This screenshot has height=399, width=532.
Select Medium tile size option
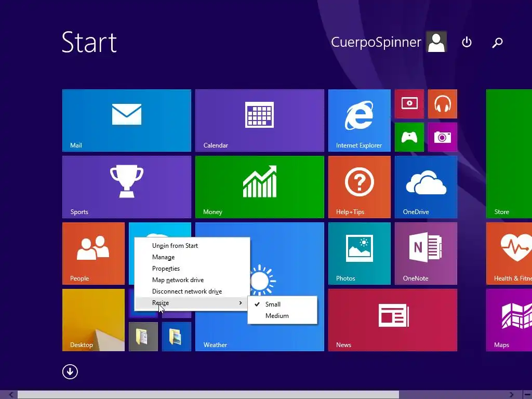[282, 316]
